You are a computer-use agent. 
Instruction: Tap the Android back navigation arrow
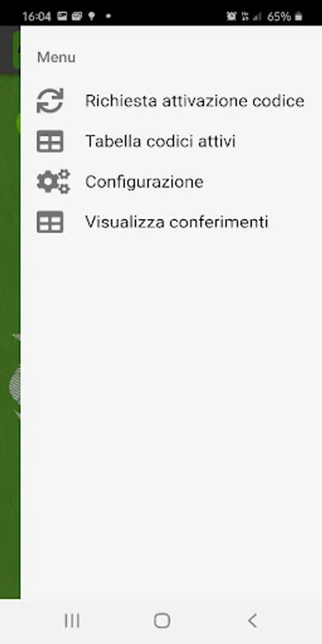click(252, 620)
